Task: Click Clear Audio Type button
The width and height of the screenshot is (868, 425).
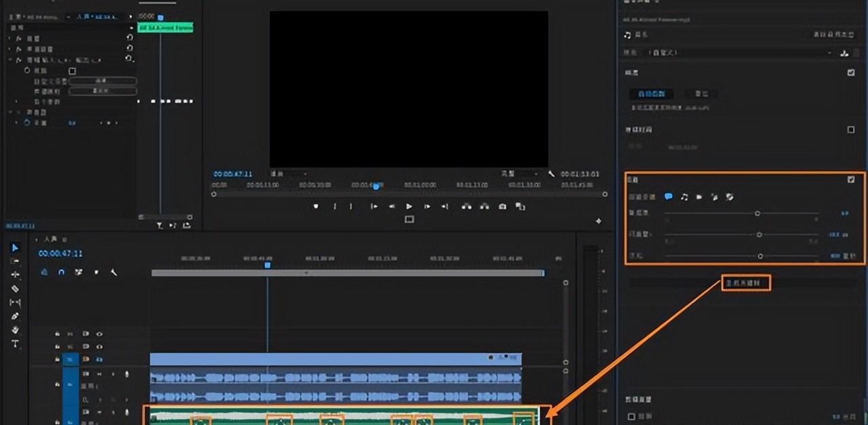Action: pos(834,34)
